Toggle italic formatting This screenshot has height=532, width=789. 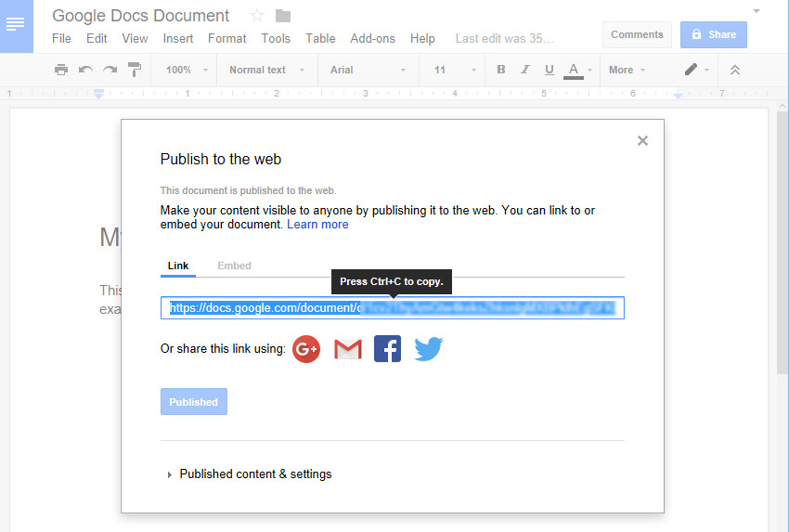coord(524,70)
